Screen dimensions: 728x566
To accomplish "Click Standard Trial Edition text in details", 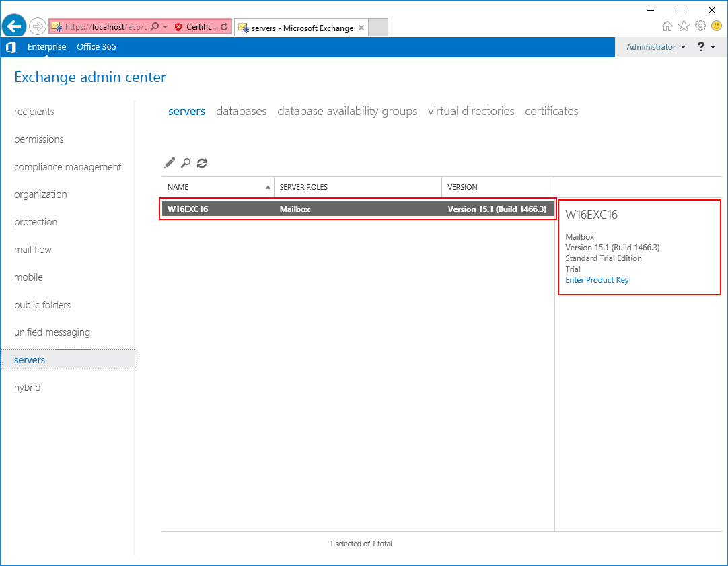I will click(604, 258).
